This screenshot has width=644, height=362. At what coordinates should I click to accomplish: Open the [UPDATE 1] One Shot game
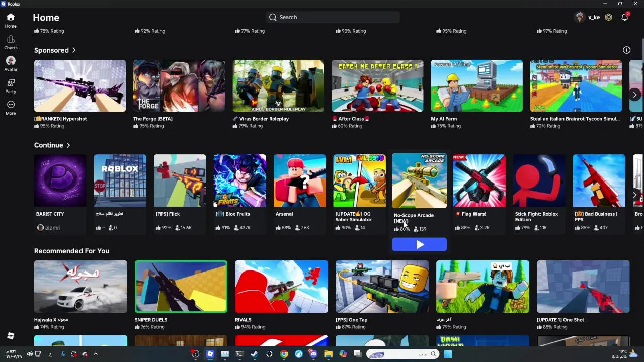click(x=583, y=295)
